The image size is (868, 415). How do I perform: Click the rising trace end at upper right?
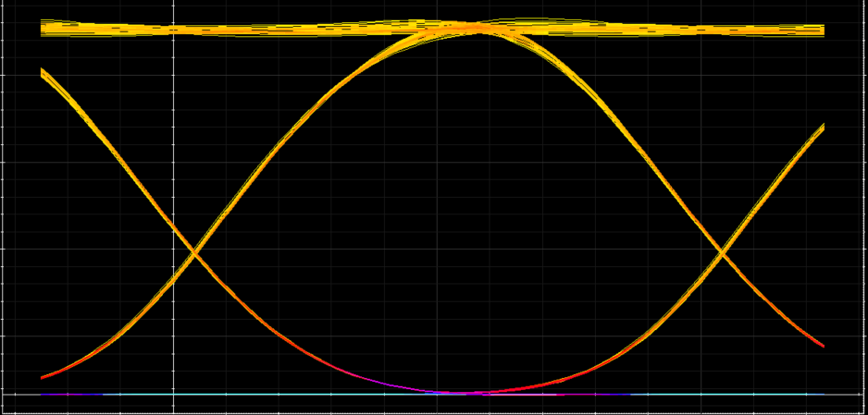(x=822, y=128)
